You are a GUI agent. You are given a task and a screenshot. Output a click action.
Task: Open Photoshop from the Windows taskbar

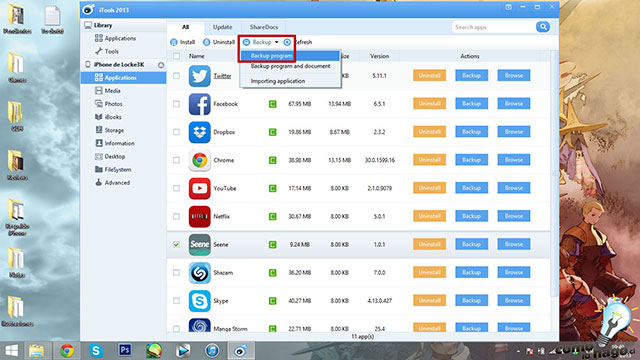[124, 350]
